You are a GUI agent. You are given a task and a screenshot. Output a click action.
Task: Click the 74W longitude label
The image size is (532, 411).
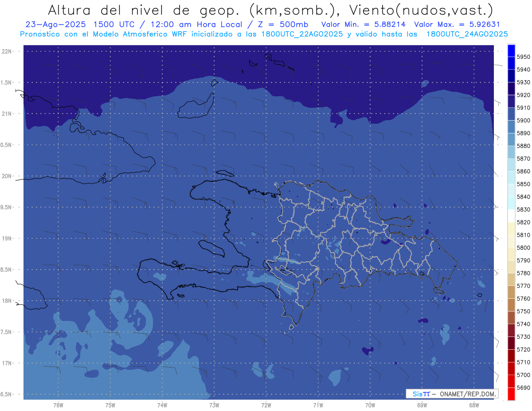[x=162, y=405]
